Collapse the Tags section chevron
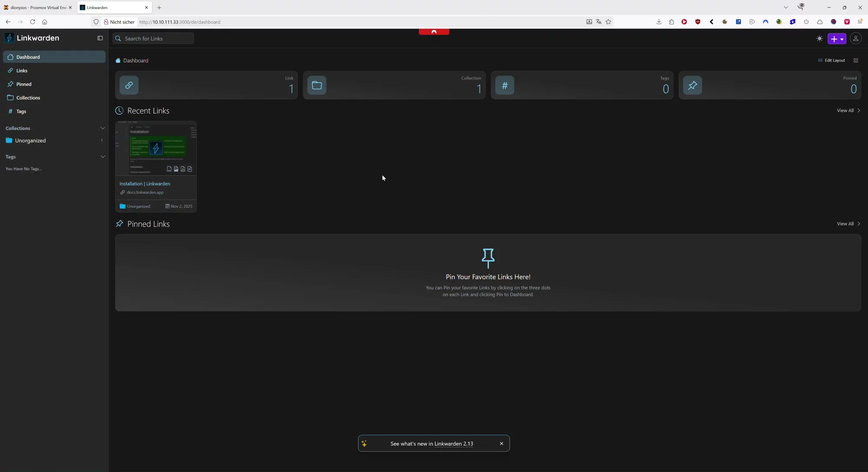 pyautogui.click(x=103, y=157)
